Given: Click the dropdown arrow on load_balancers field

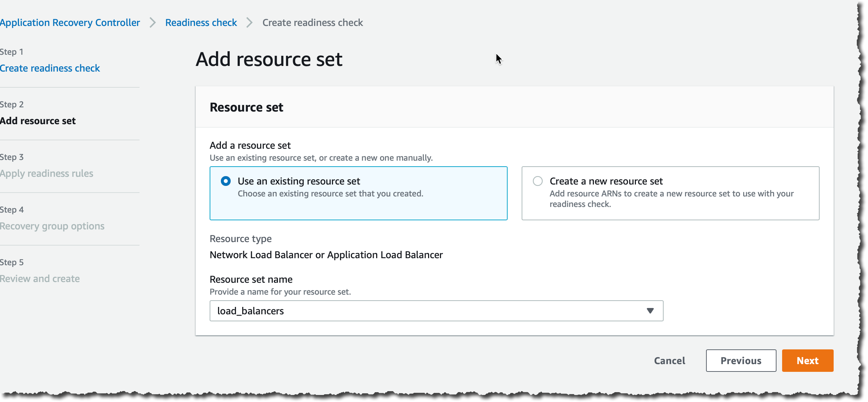Looking at the screenshot, I should click(651, 311).
